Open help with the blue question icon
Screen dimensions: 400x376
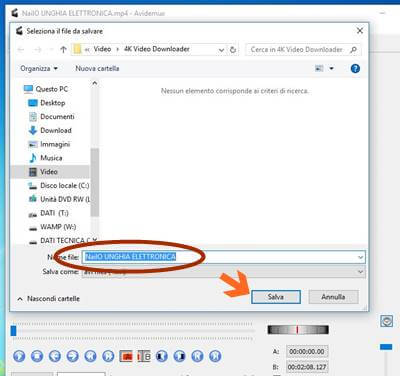(x=355, y=68)
